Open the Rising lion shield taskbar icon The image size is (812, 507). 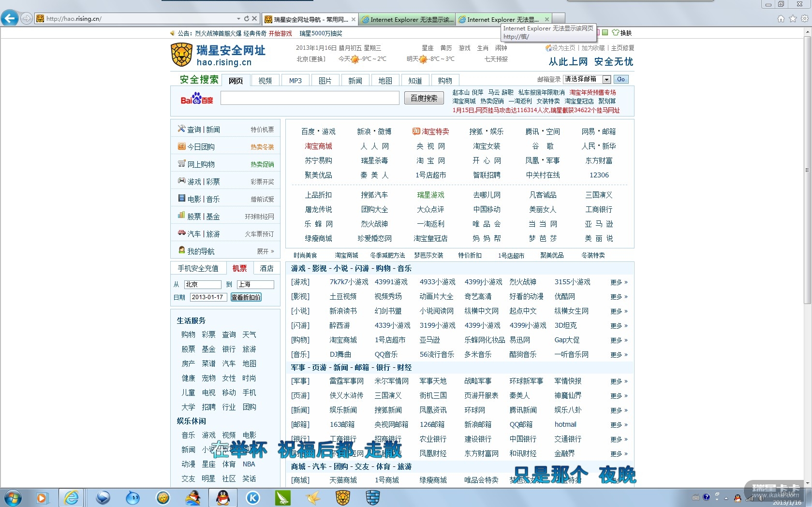click(x=343, y=497)
